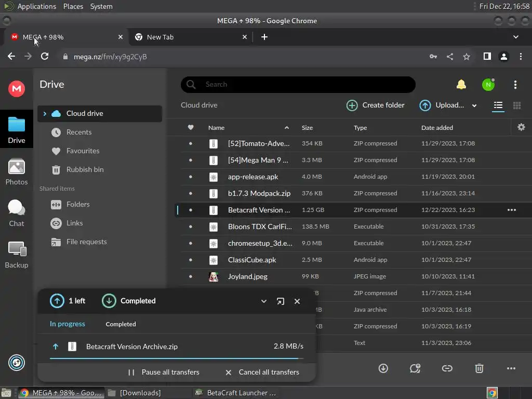Toggle favourite on Joyland.jpeg row
Image resolution: width=532 pixels, height=399 pixels.
click(190, 276)
